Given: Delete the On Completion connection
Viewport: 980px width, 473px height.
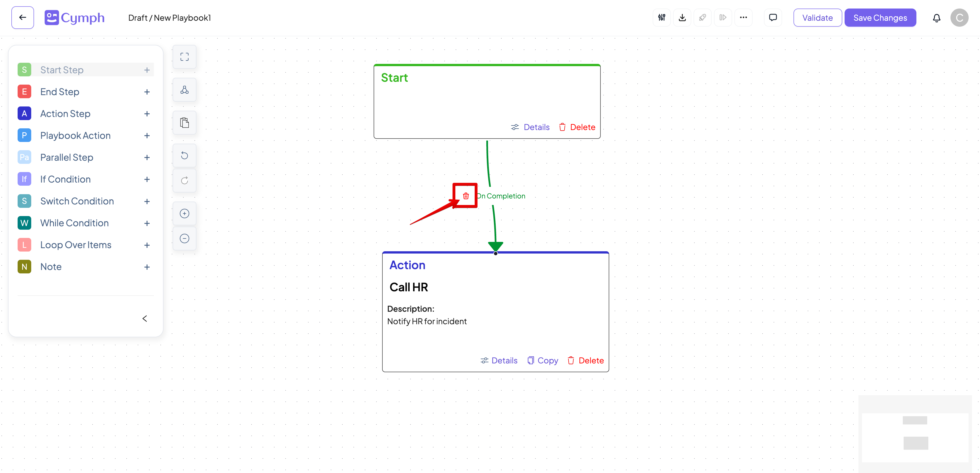Looking at the screenshot, I should point(466,196).
